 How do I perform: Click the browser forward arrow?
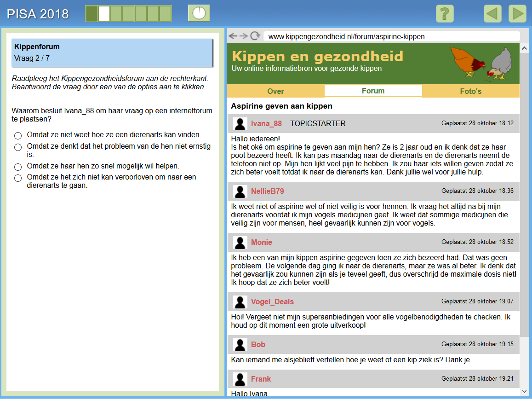[x=244, y=36]
